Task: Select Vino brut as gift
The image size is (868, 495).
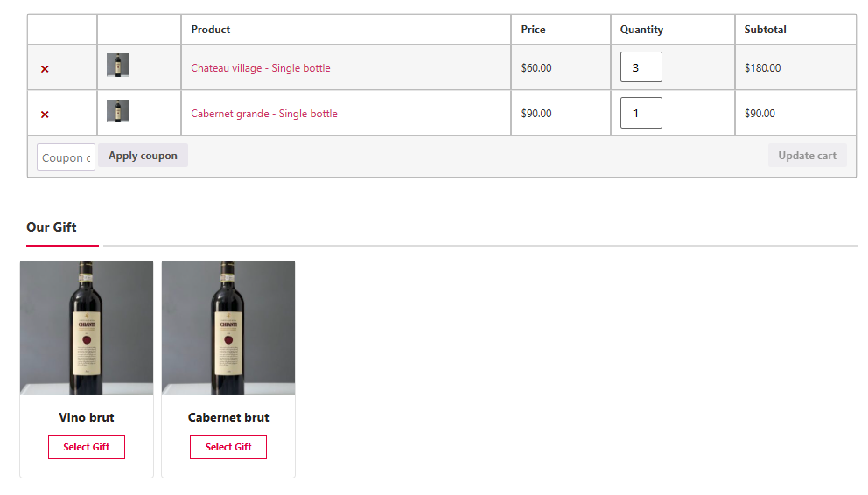Action: pos(87,447)
